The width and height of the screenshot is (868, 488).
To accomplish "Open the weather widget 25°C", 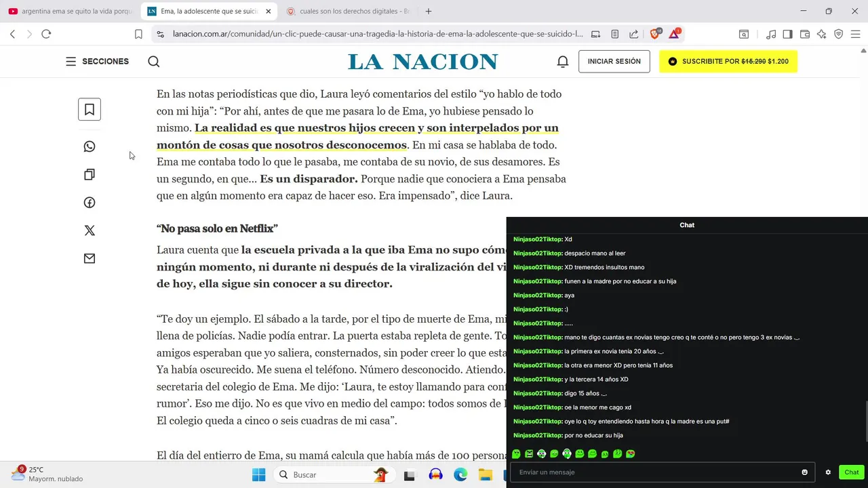I will pyautogui.click(x=47, y=474).
